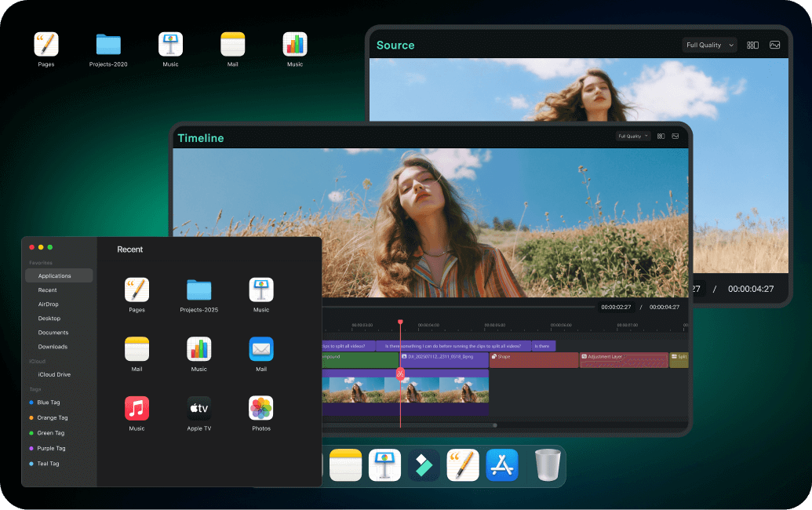Open the scopes icon in Timeline window header
Screen dimensions: 812x510
[675, 137]
